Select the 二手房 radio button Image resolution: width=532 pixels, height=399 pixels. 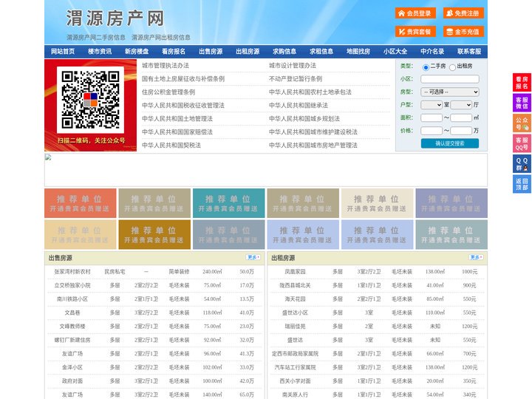[x=426, y=67]
